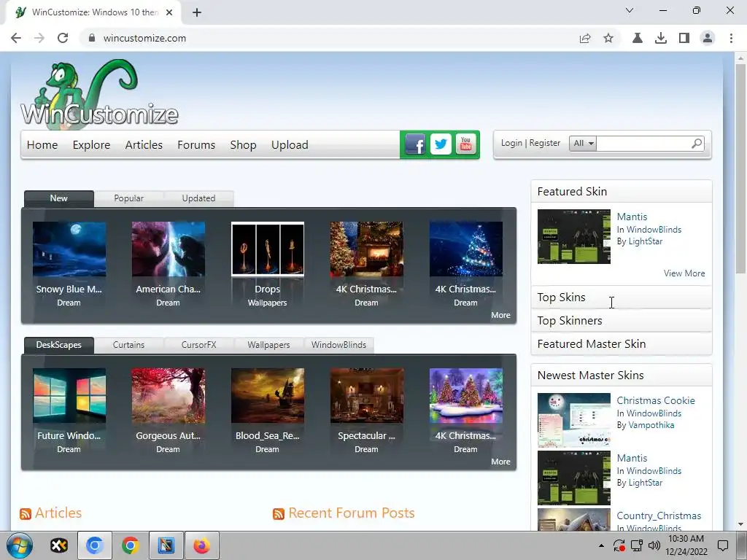Open the Chrome profile avatar
Image resolution: width=747 pixels, height=560 pixels.
tap(708, 38)
